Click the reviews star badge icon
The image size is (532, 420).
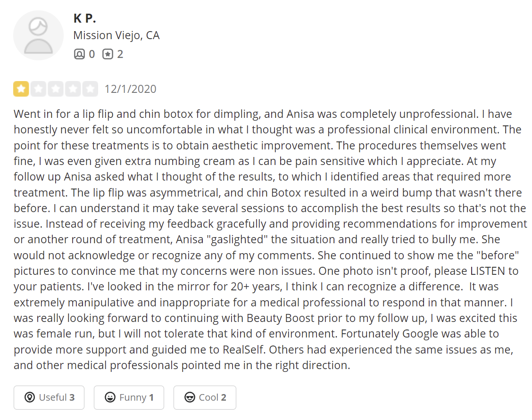tap(108, 54)
